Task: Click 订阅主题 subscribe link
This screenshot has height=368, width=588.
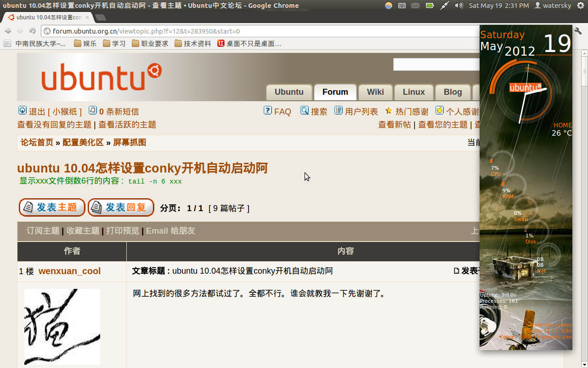Action: coord(43,231)
